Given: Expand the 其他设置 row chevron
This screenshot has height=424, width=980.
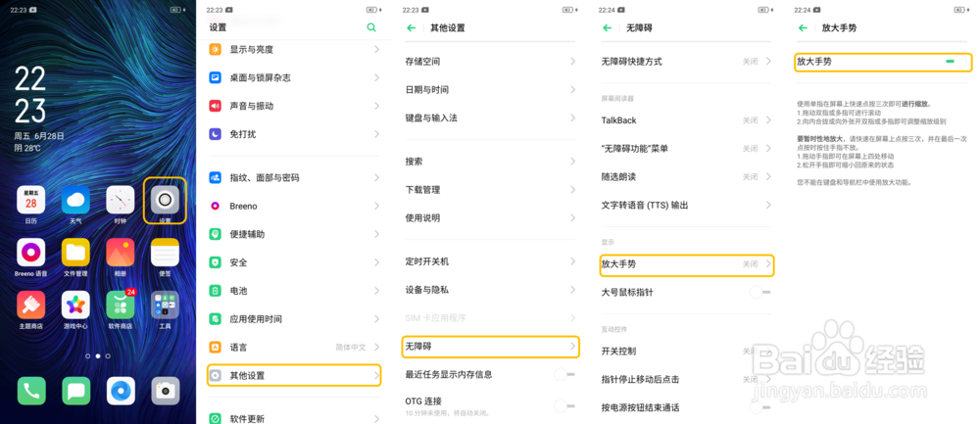Looking at the screenshot, I should [376, 375].
